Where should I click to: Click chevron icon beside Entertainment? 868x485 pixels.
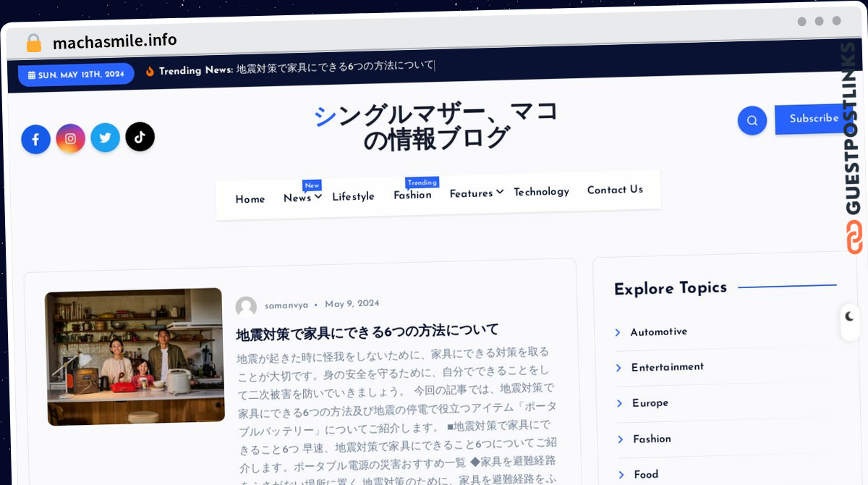point(618,368)
